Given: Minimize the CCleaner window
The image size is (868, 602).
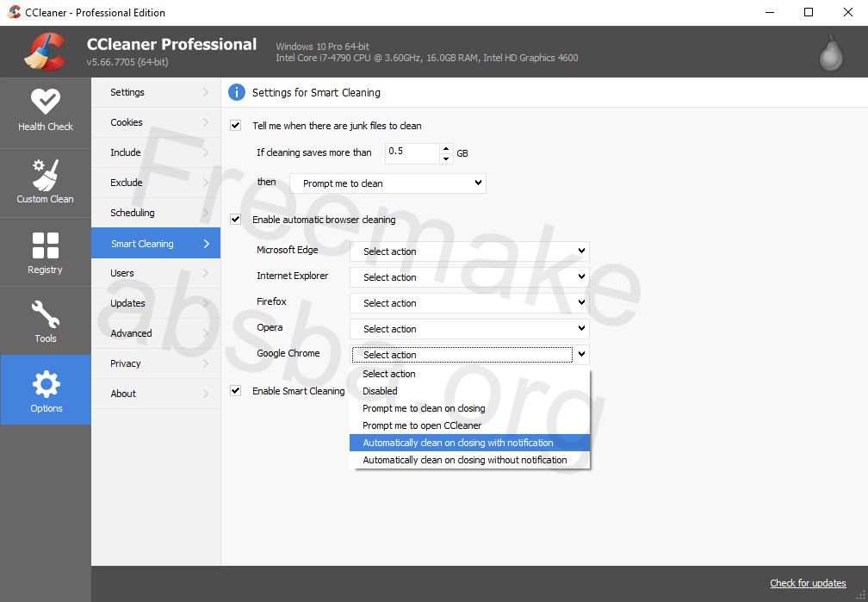Looking at the screenshot, I should click(x=770, y=12).
